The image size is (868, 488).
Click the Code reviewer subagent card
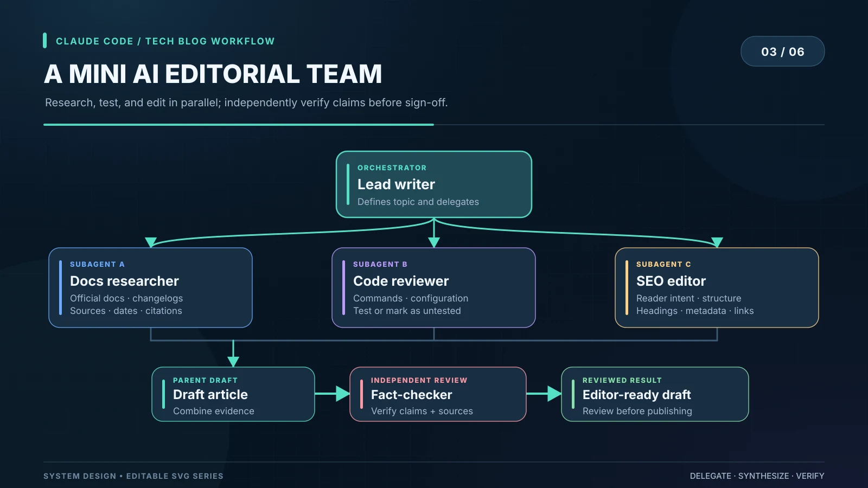(x=433, y=287)
